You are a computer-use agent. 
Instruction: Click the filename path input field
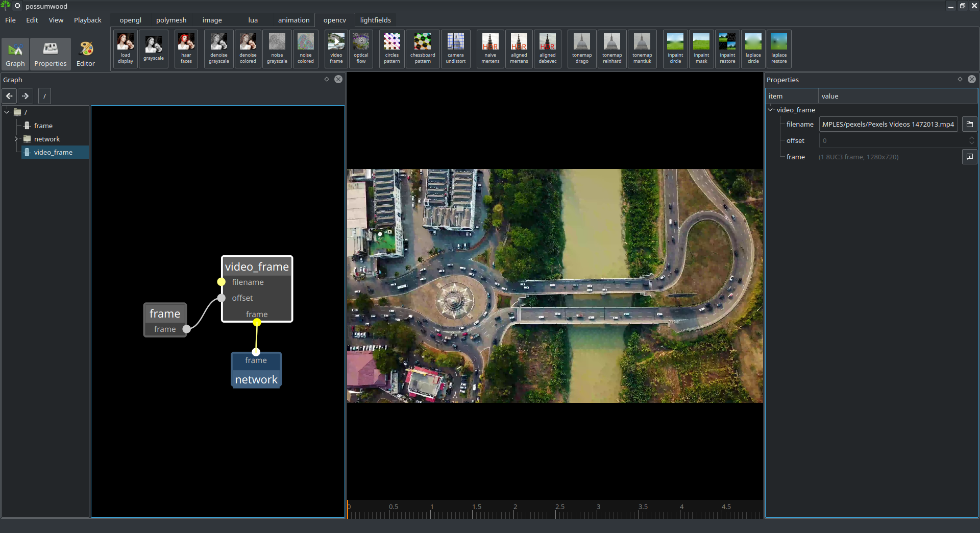(x=888, y=124)
